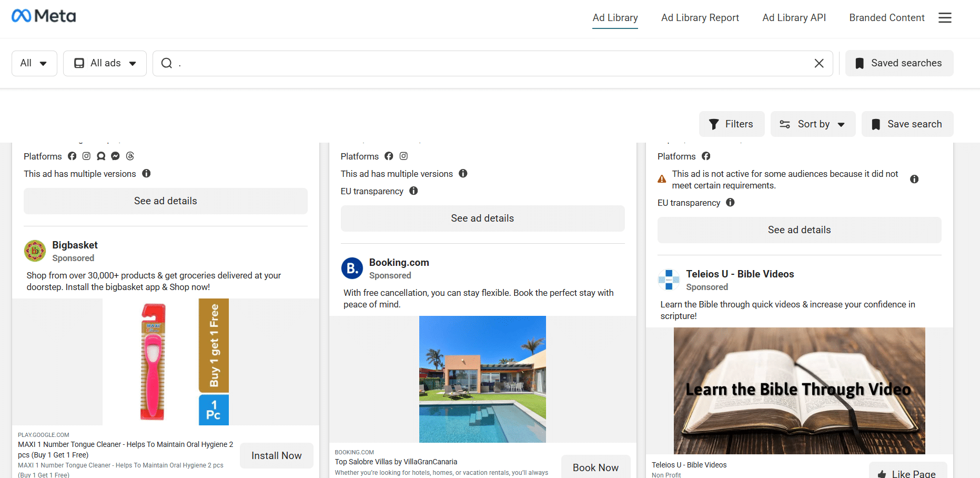The width and height of the screenshot is (980, 478).
Task: Click the Meta logo
Action: click(x=44, y=16)
